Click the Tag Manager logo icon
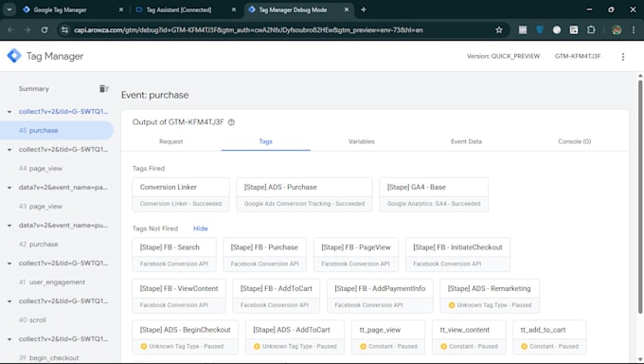This screenshot has width=644, height=364. point(14,56)
